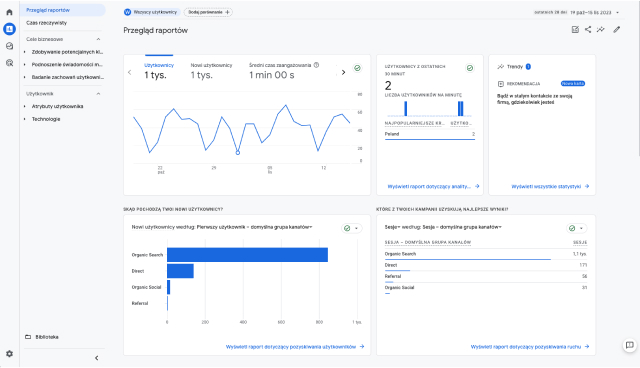Open the Home icon in left rail
This screenshot has height=368, width=640.
[x=9, y=12]
